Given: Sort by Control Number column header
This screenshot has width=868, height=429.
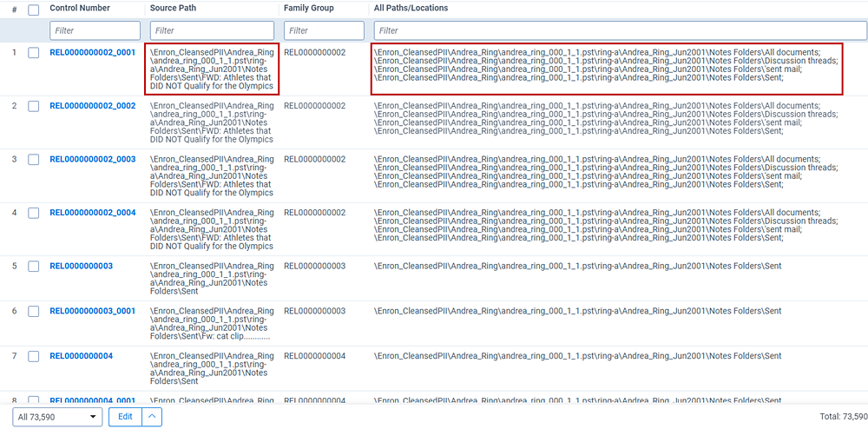Looking at the screenshot, I should tap(80, 9).
